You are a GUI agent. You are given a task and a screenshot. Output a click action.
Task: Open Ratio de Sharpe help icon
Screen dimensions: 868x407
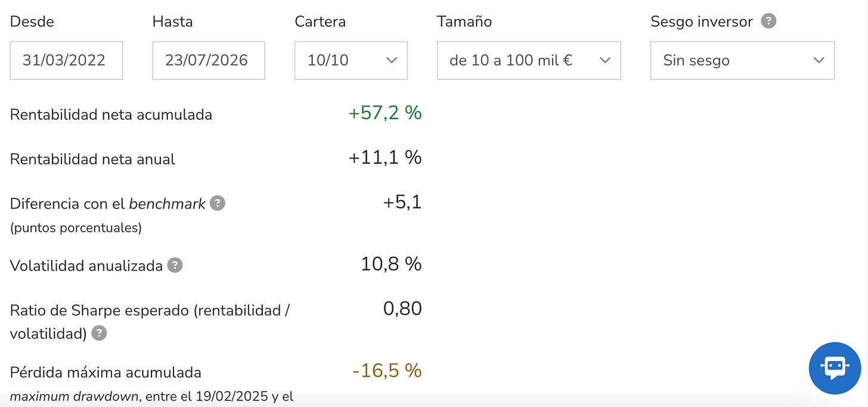click(x=100, y=333)
